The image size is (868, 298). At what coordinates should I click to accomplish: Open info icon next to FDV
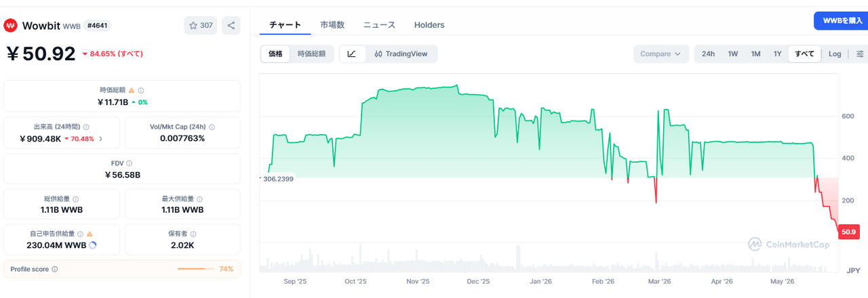130,163
